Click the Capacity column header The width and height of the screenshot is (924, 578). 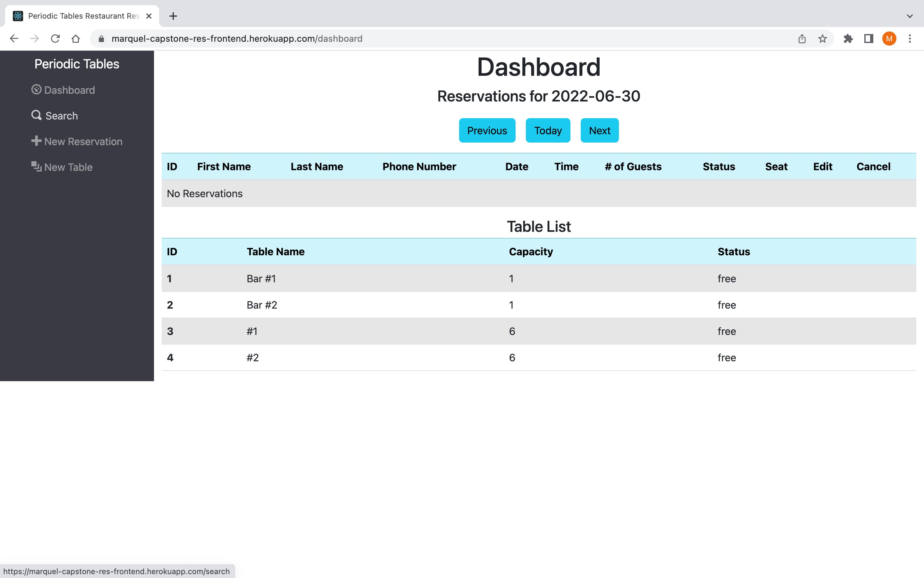click(x=531, y=251)
